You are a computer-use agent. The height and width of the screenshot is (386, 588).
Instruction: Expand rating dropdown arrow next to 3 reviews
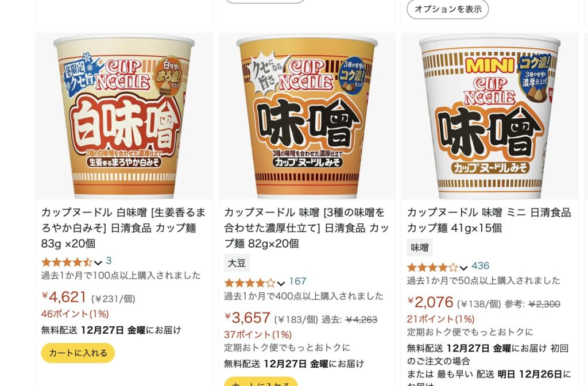click(x=98, y=263)
